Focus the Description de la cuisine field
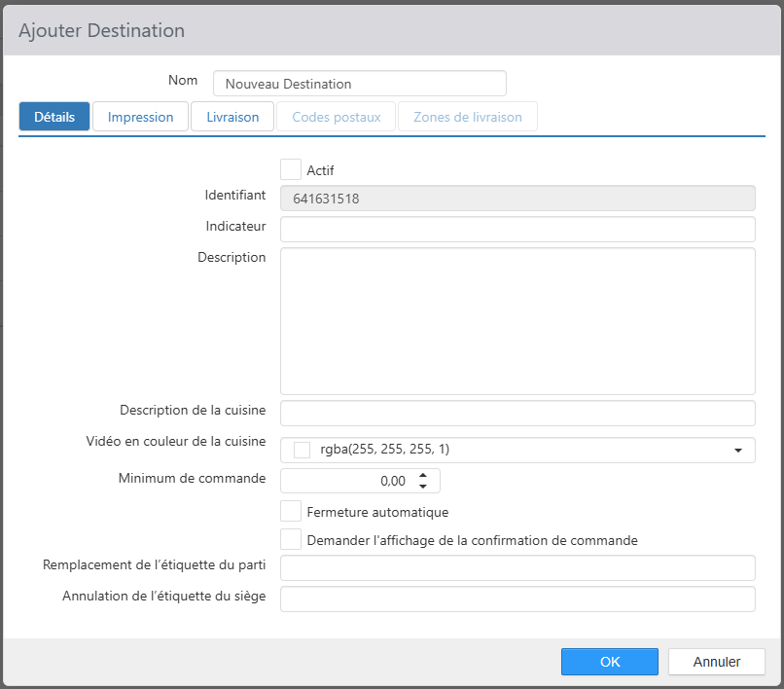The height and width of the screenshot is (689, 784). click(x=517, y=414)
